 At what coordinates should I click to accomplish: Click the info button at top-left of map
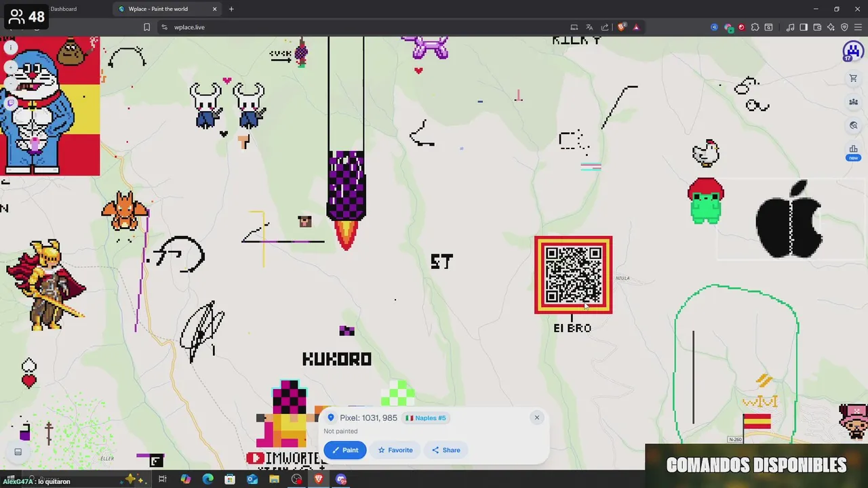click(10, 47)
